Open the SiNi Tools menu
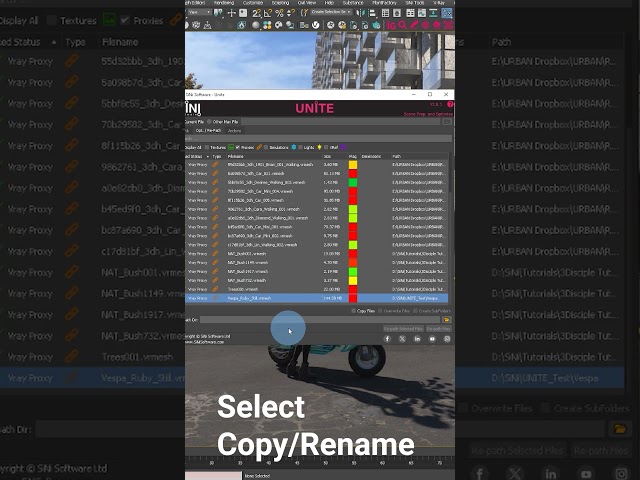Screen dimensions: 640x480 pos(415,3)
